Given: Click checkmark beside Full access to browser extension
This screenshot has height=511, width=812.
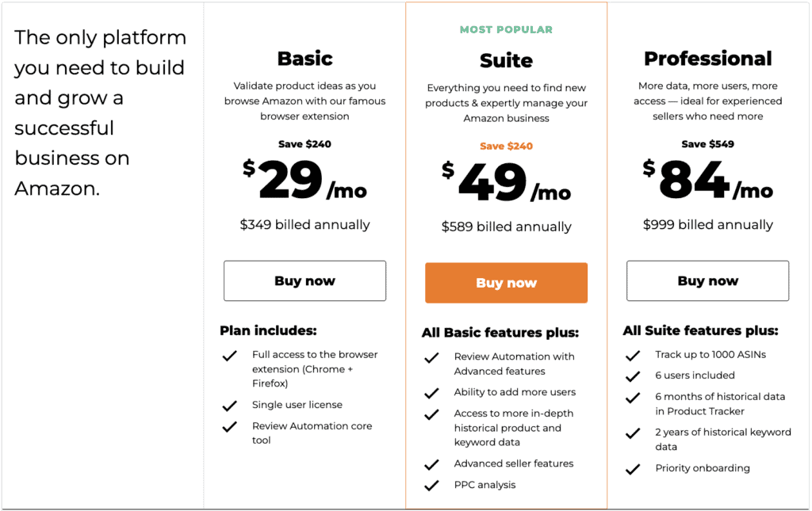Looking at the screenshot, I should [229, 356].
